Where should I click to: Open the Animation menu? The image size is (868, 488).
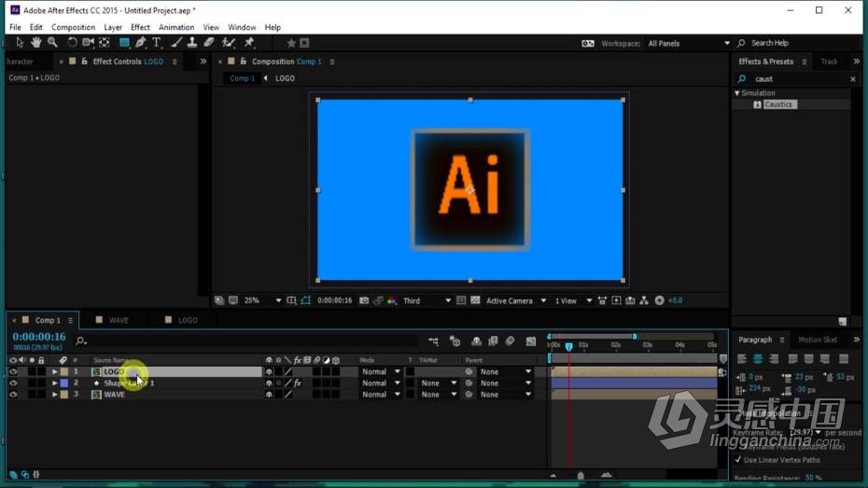click(176, 27)
